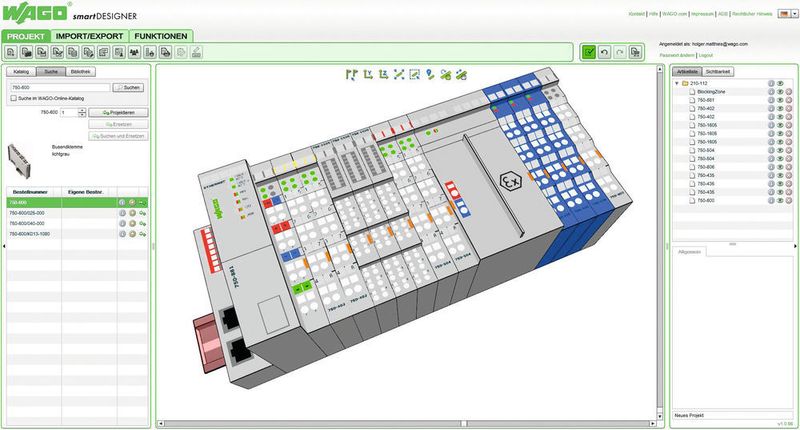Click the icon right of redo
The width and height of the screenshot is (800, 430).
point(635,52)
